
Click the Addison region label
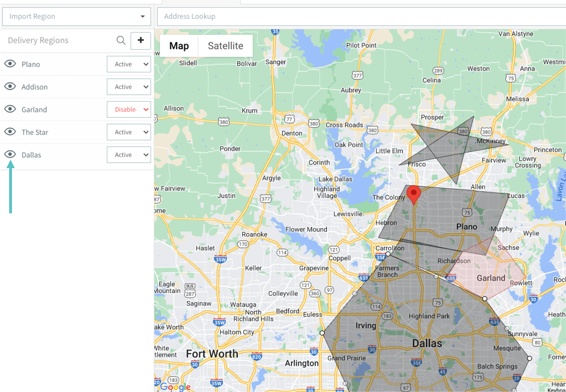tap(34, 87)
